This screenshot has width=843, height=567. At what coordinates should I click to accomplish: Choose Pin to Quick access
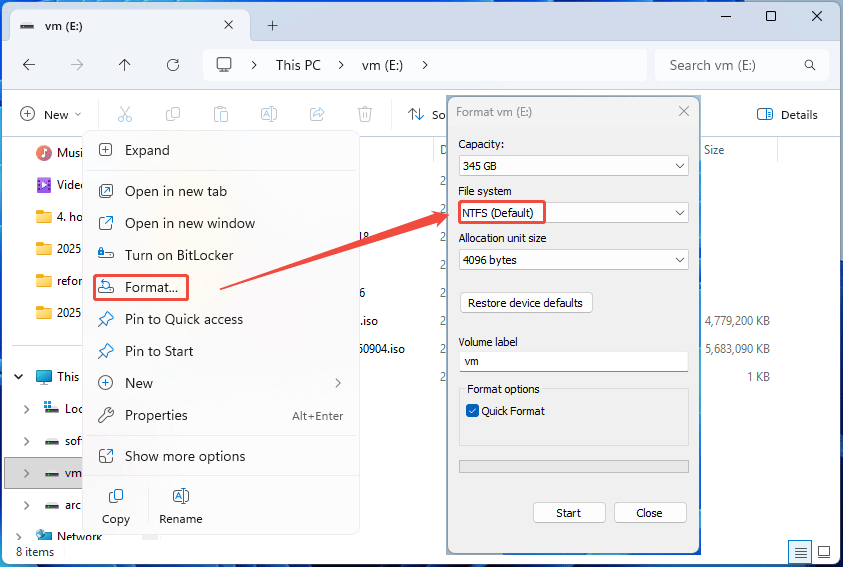point(220,319)
